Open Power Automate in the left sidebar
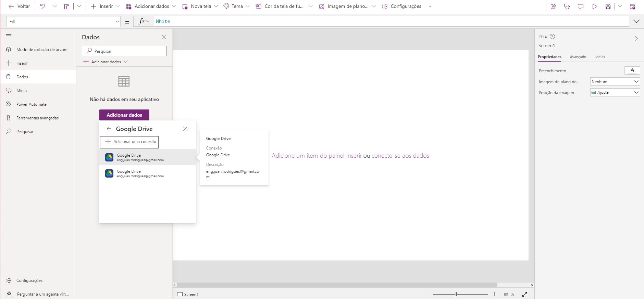This screenshot has height=299, width=644. tap(31, 104)
